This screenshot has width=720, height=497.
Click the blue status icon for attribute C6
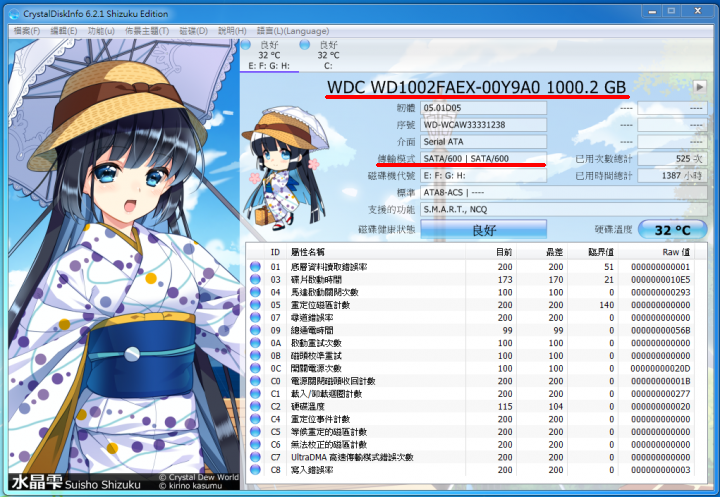[255, 445]
